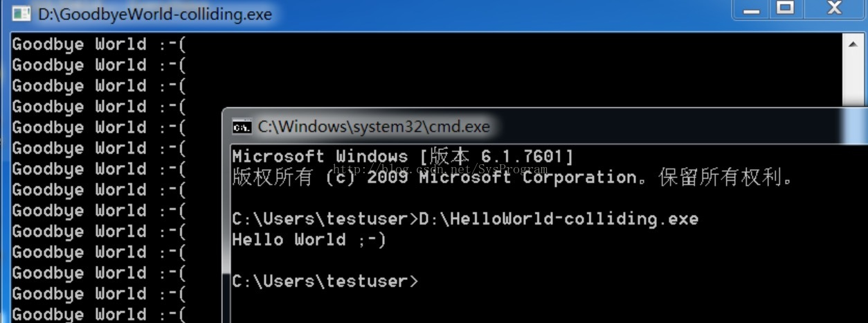The height and width of the screenshot is (323, 868).
Task: Open the GoodbyeWorld-colliding.exe window system menu icon
Action: [21, 14]
